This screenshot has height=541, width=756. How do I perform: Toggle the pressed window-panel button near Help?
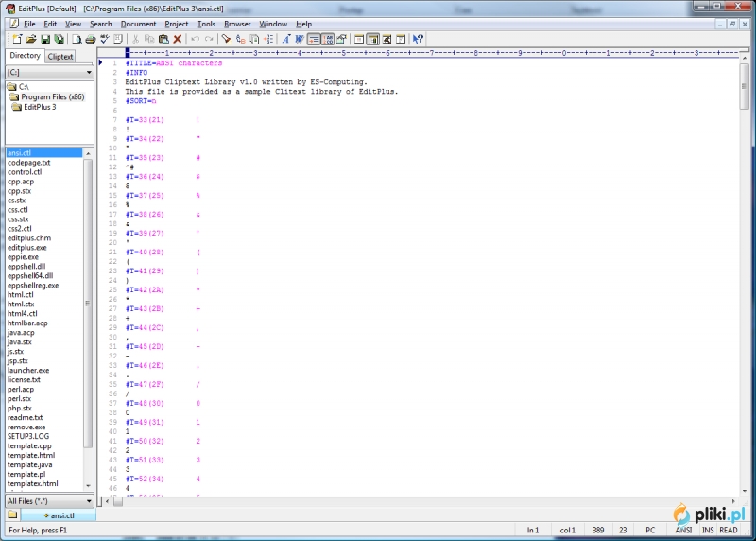tap(372, 39)
